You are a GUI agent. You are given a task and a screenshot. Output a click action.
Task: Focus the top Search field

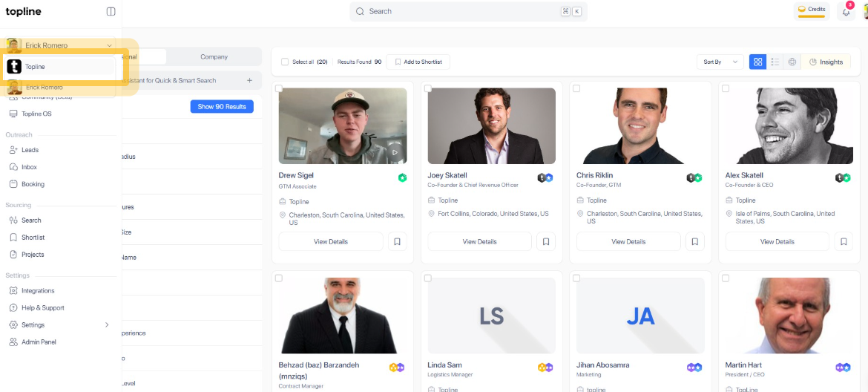(x=468, y=12)
